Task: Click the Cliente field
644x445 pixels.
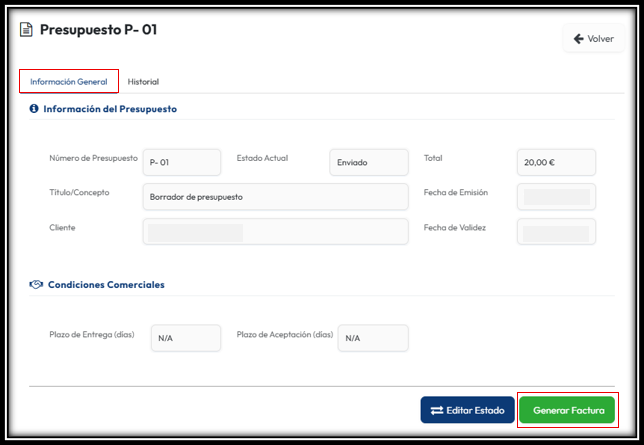Action: click(x=275, y=232)
